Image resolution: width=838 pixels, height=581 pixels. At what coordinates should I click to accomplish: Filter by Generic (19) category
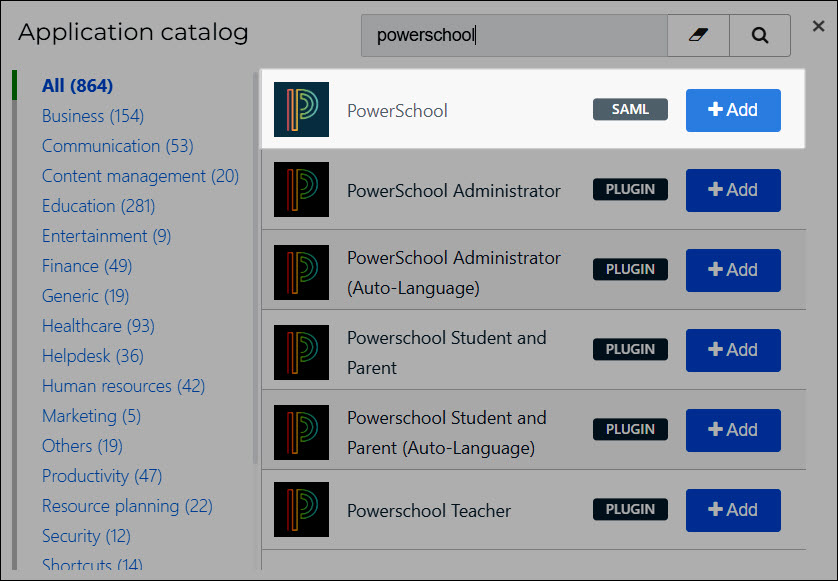click(x=86, y=296)
